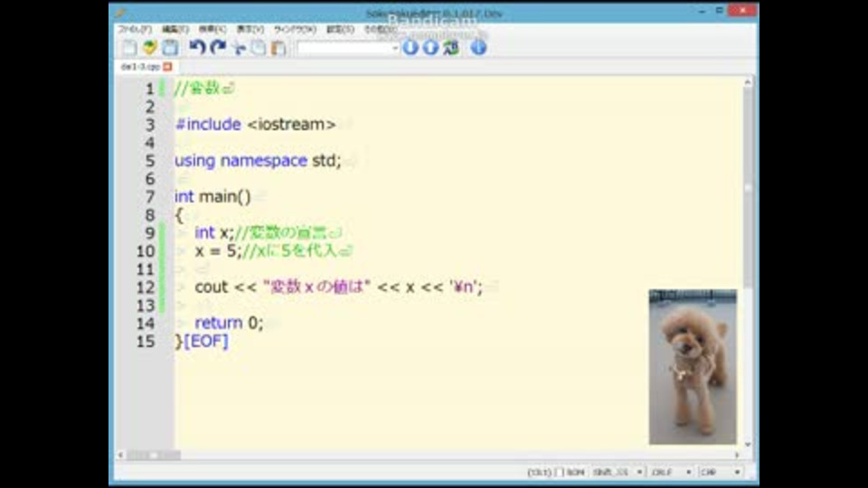Click '<iostream>' on line 3
The width and height of the screenshot is (868, 488).
coord(291,124)
